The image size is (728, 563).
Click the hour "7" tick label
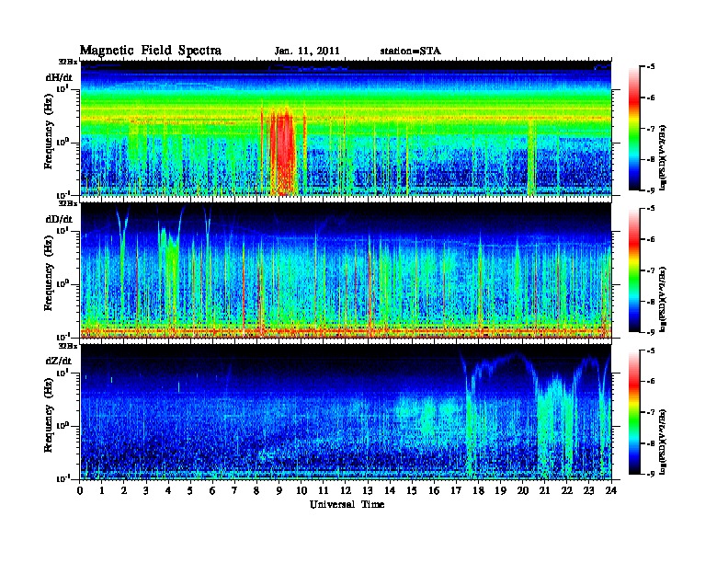pyautogui.click(x=235, y=490)
